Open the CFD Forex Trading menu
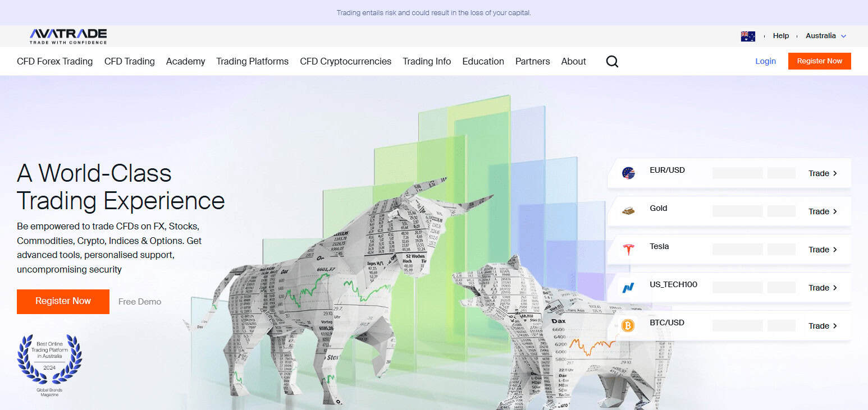Viewport: 868px width, 410px height. coord(55,62)
